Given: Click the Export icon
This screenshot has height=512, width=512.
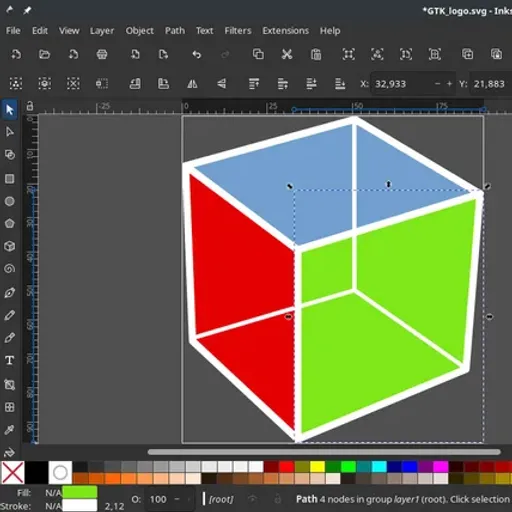Looking at the screenshot, I should tap(163, 54).
